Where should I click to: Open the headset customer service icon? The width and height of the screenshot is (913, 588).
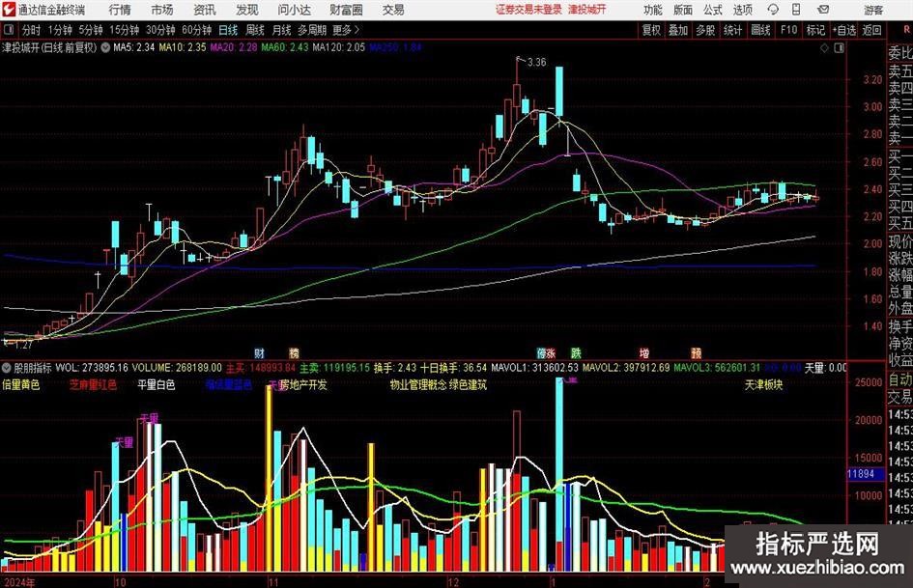tap(773, 10)
